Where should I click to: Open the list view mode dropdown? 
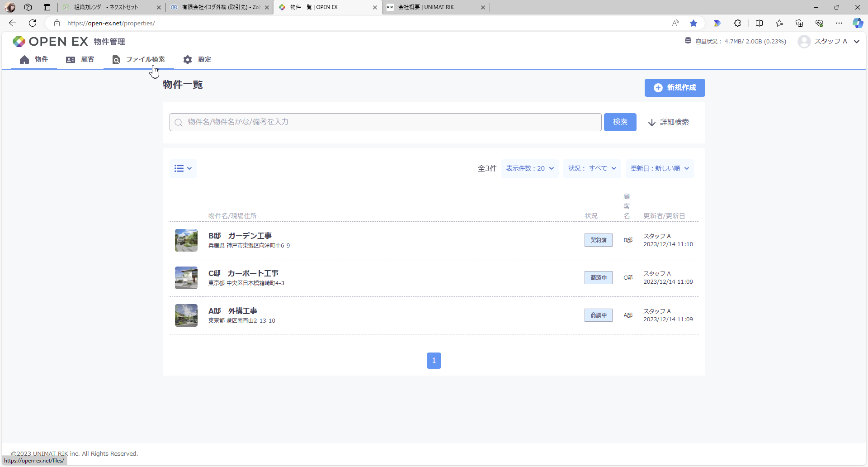[x=183, y=168]
